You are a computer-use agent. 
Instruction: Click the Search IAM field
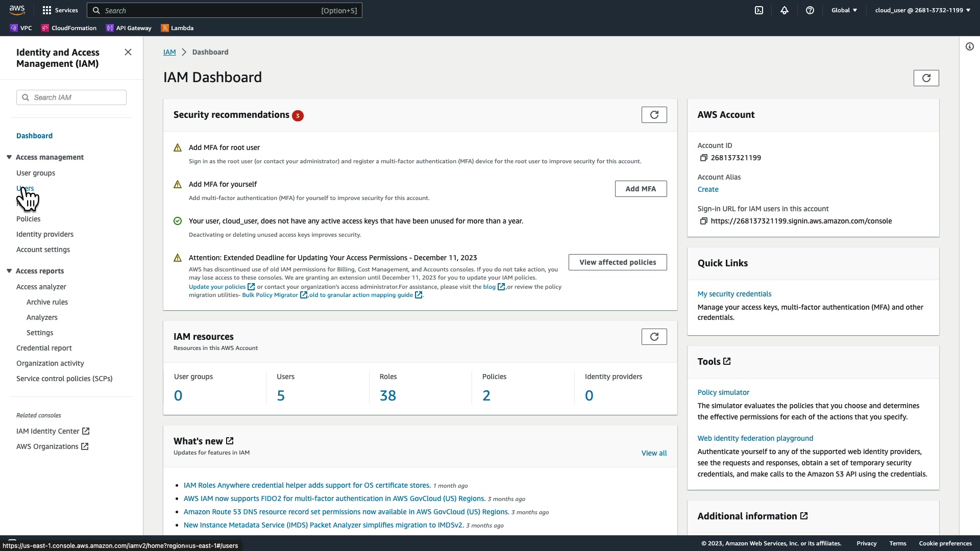click(77, 97)
